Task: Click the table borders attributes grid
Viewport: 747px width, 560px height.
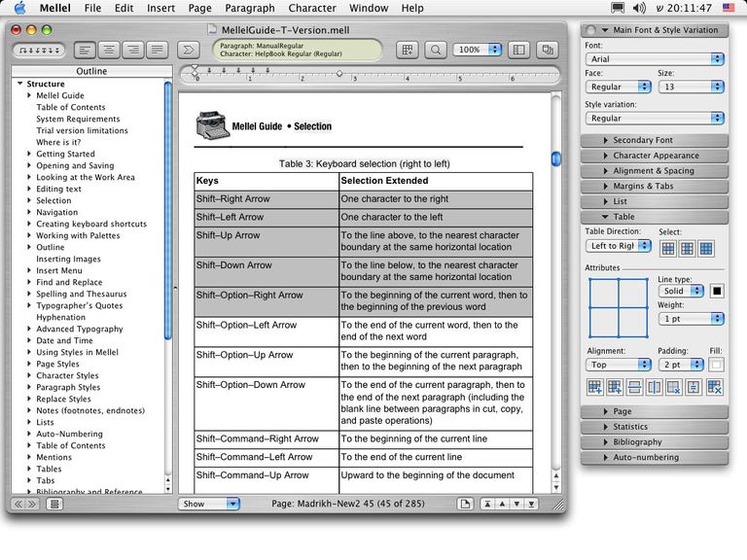Action: 619,308
